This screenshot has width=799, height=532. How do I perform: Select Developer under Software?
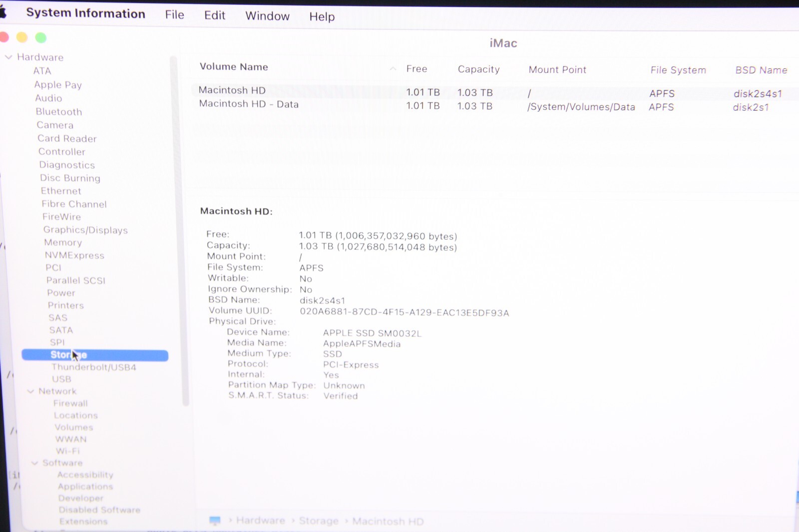pos(81,498)
